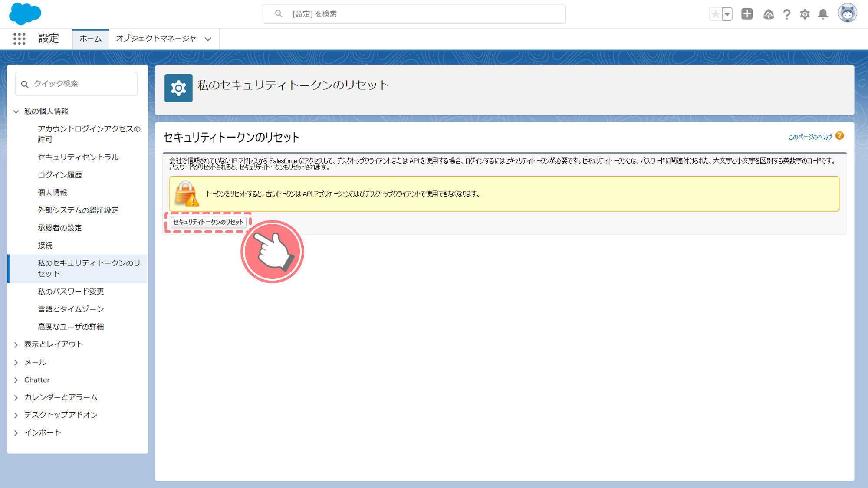Open the オブジェクトマネージャ tab chevron menu
Viewport: 868px width, 488px height.
(208, 39)
